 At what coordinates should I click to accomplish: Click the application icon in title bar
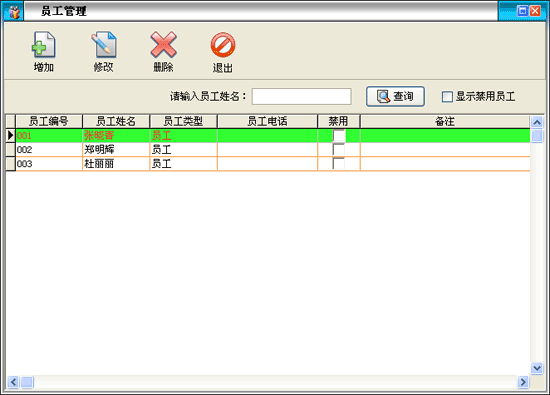coord(14,12)
